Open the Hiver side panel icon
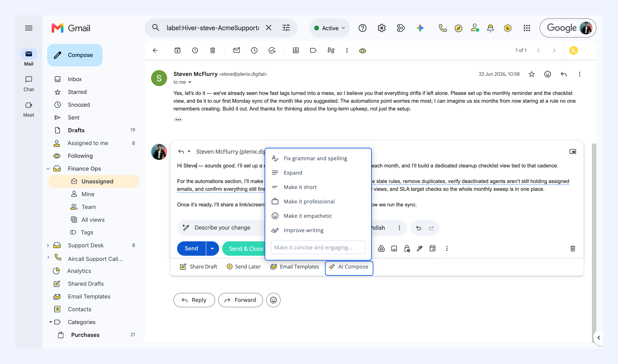The image size is (618, 364). click(x=574, y=50)
